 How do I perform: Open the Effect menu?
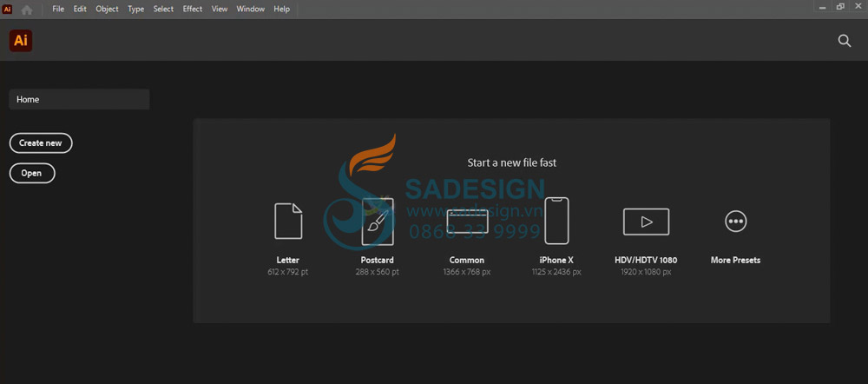pyautogui.click(x=193, y=9)
